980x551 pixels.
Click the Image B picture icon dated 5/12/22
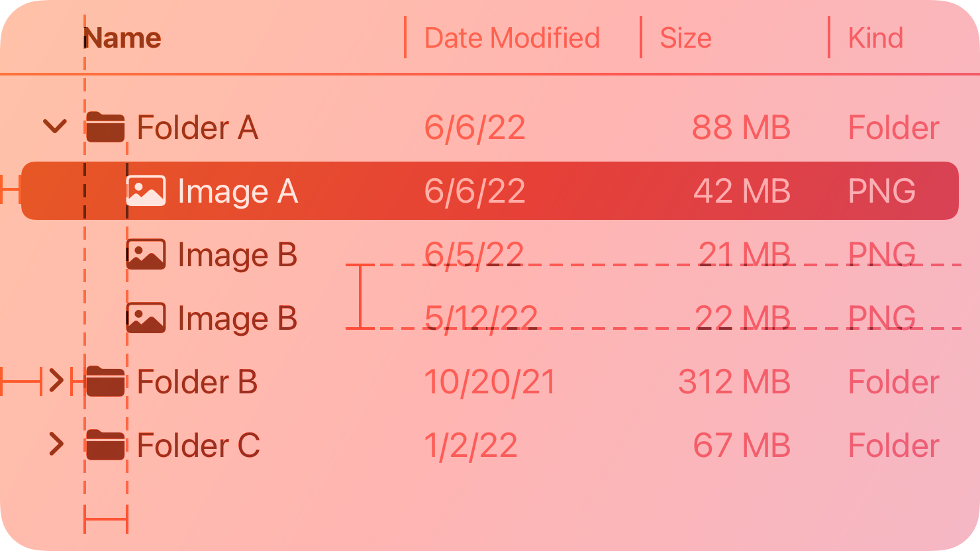[145, 318]
